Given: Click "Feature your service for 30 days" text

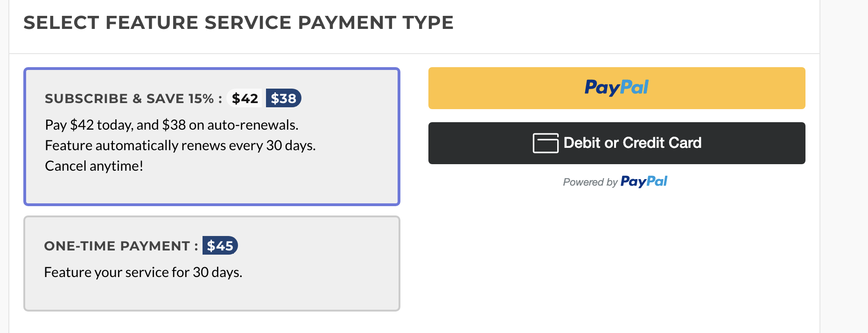Looking at the screenshot, I should point(143,272).
